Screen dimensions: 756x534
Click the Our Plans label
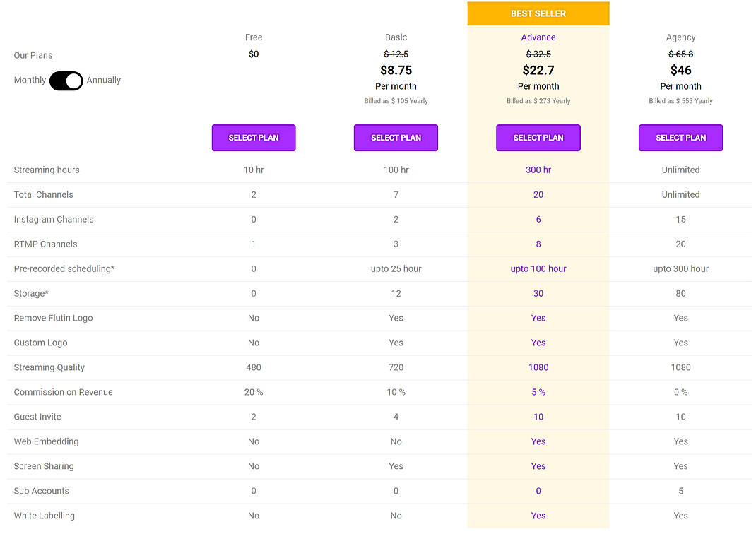click(x=33, y=55)
